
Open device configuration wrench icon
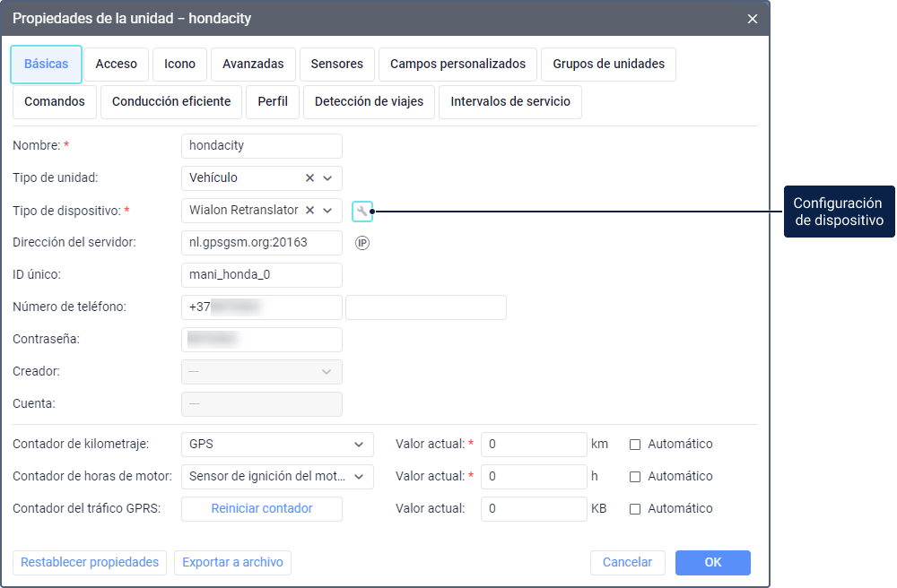point(362,212)
